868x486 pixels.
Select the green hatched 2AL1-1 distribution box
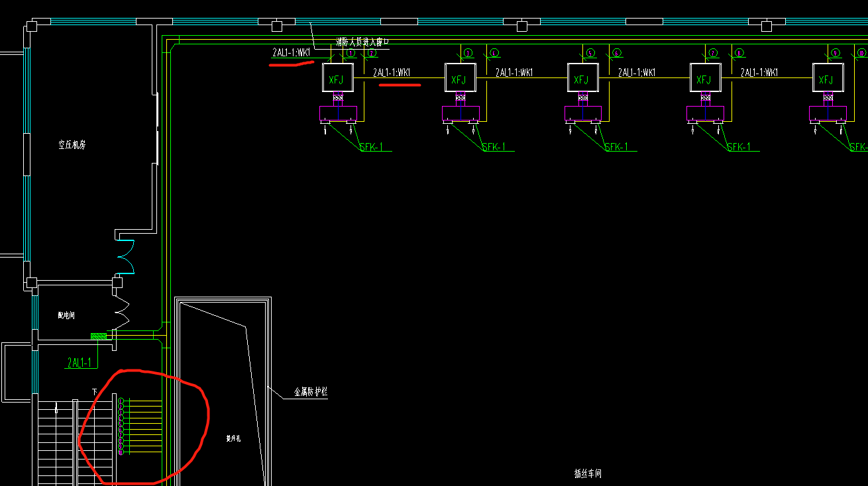(x=99, y=336)
